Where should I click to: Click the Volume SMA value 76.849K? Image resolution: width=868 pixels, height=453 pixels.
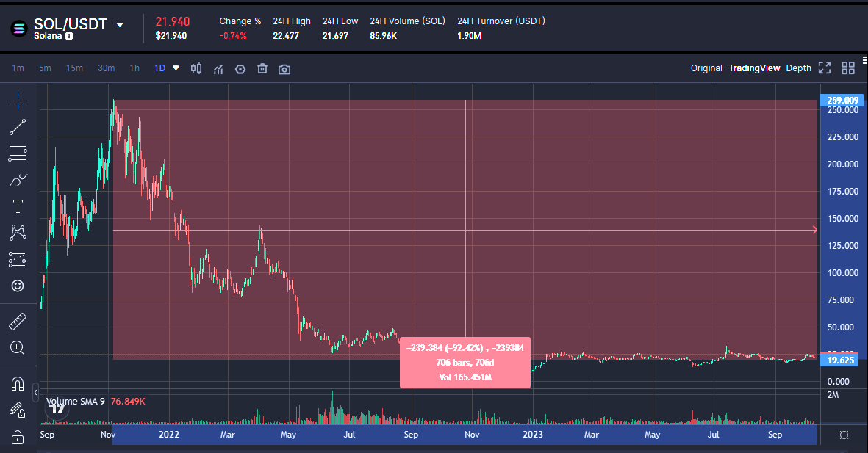pos(128,401)
